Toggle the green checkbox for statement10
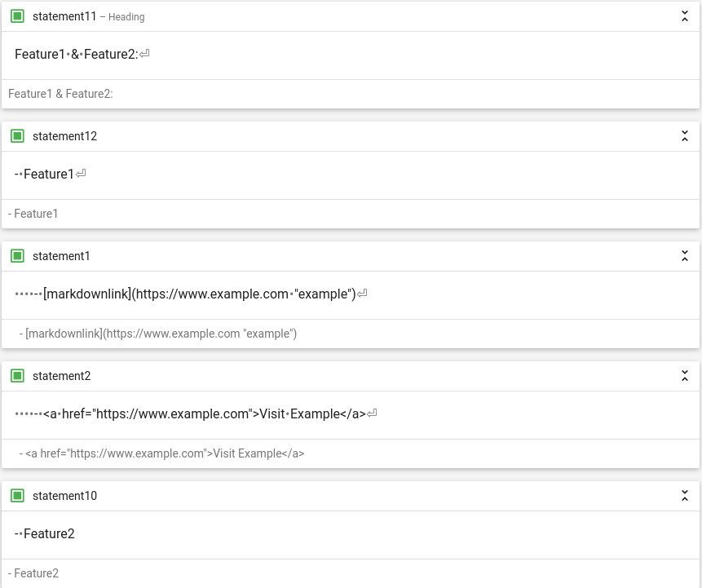 tap(17, 496)
